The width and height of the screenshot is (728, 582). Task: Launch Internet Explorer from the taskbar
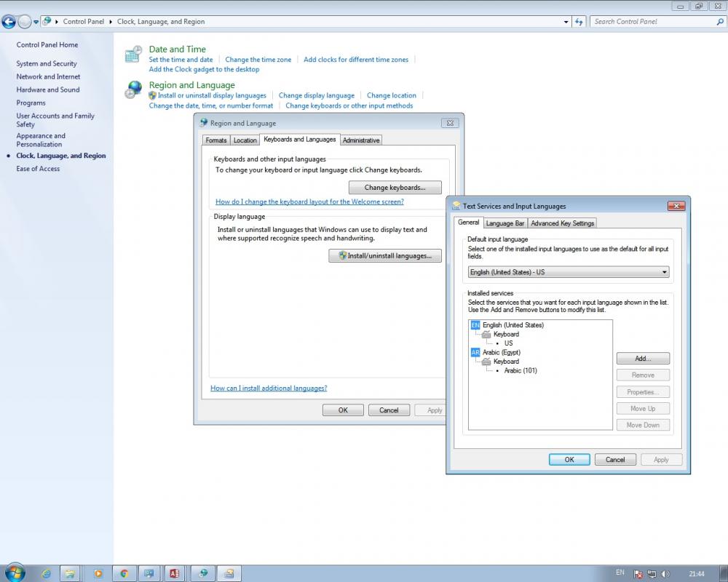(47, 574)
